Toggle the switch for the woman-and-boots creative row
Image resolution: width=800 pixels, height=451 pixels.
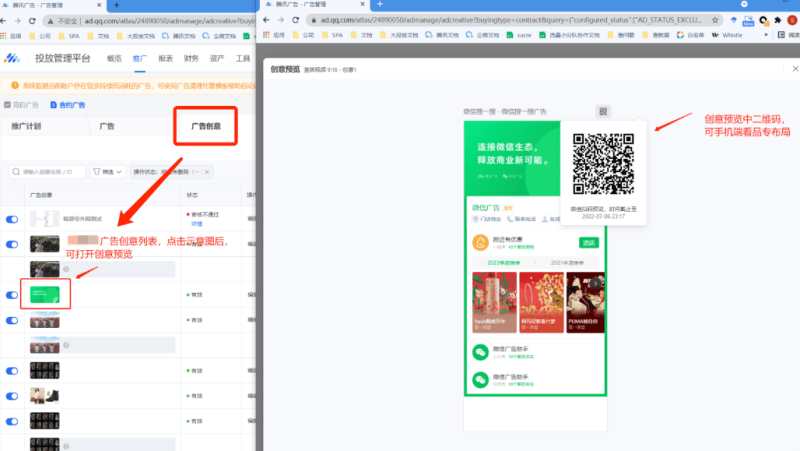(x=12, y=396)
